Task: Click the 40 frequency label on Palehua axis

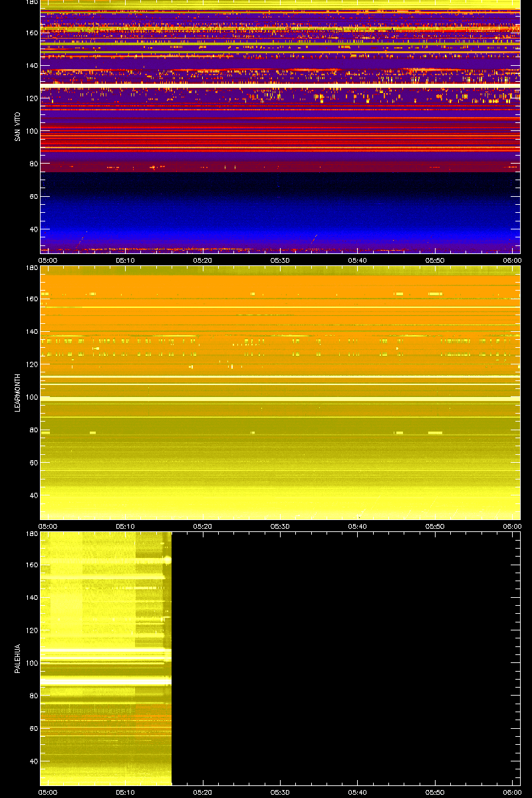Action: [33, 761]
